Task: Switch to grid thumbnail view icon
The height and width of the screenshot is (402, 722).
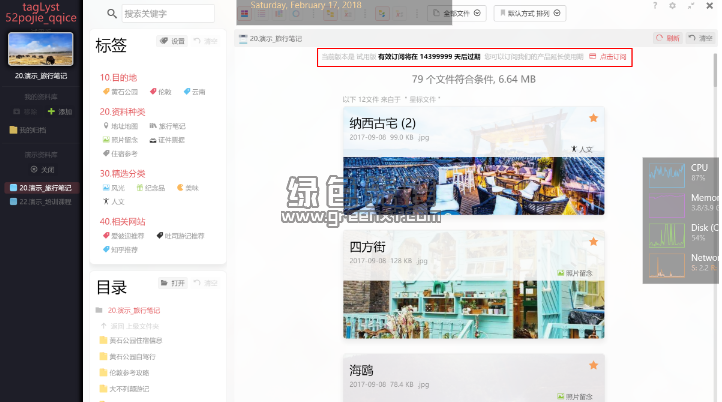Action: tap(245, 14)
